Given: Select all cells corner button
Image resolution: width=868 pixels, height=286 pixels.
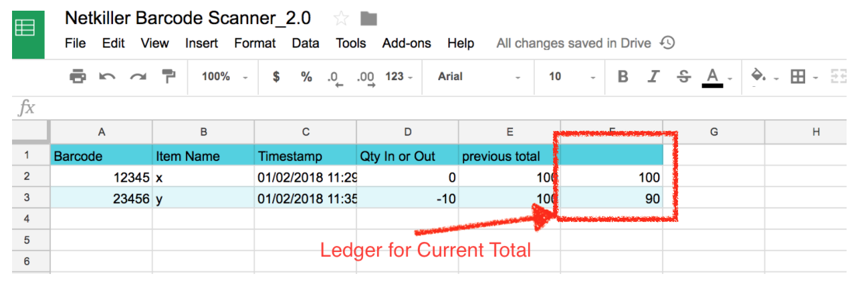Looking at the screenshot, I should pyautogui.click(x=31, y=132).
